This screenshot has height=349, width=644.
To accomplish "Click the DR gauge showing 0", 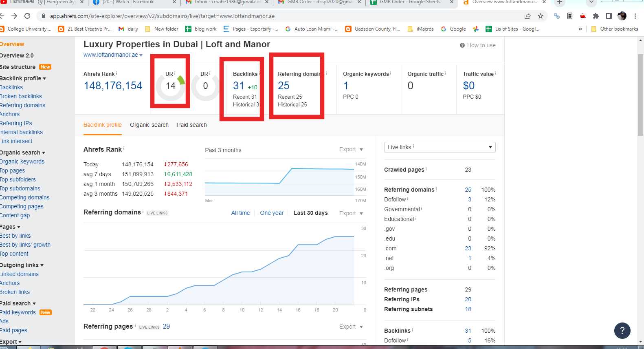I will (205, 86).
